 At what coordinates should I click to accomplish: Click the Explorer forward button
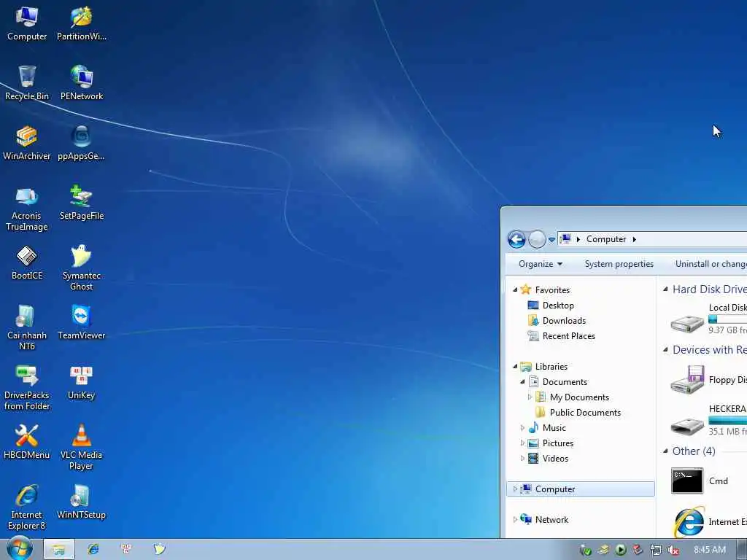click(x=537, y=239)
